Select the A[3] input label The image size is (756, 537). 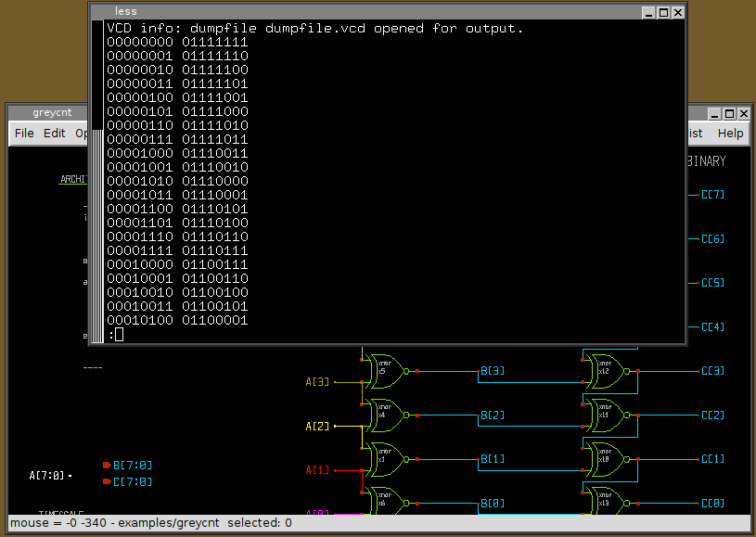[317, 381]
